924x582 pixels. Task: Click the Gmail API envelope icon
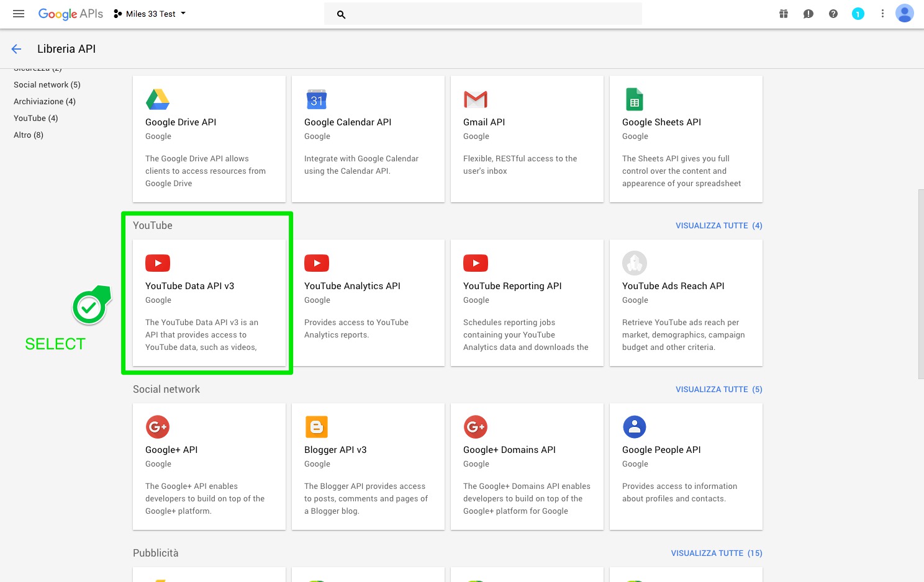[x=476, y=99]
